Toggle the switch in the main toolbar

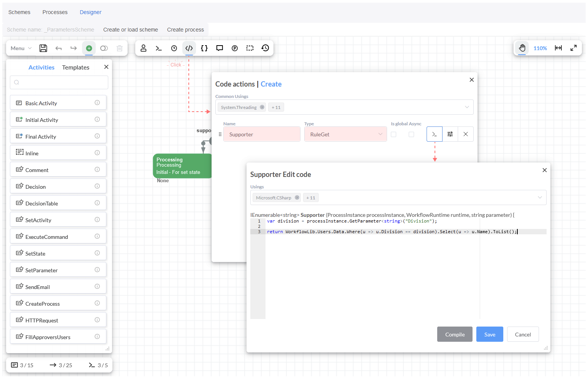tap(104, 48)
